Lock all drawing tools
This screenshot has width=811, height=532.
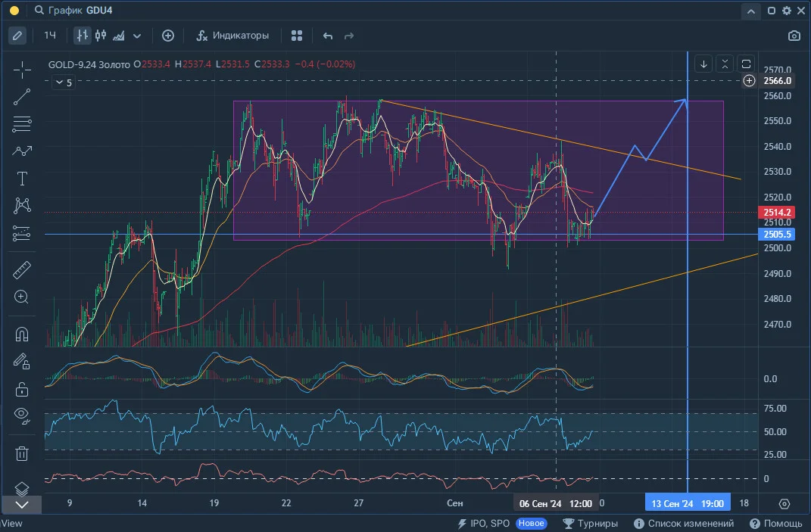click(22, 389)
